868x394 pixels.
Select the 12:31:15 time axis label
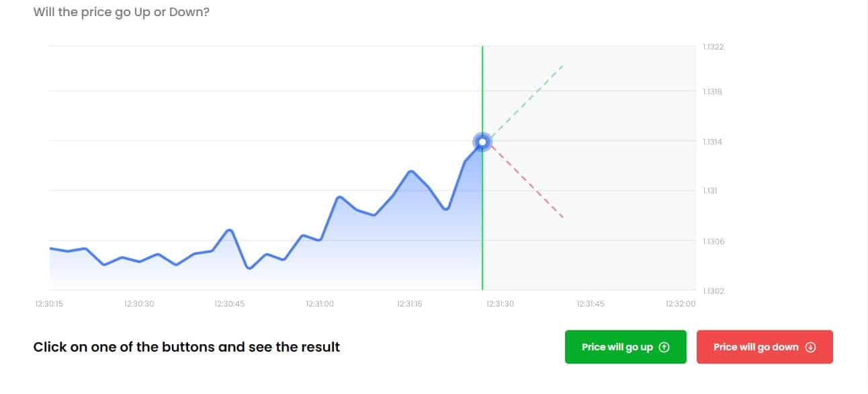tap(410, 304)
